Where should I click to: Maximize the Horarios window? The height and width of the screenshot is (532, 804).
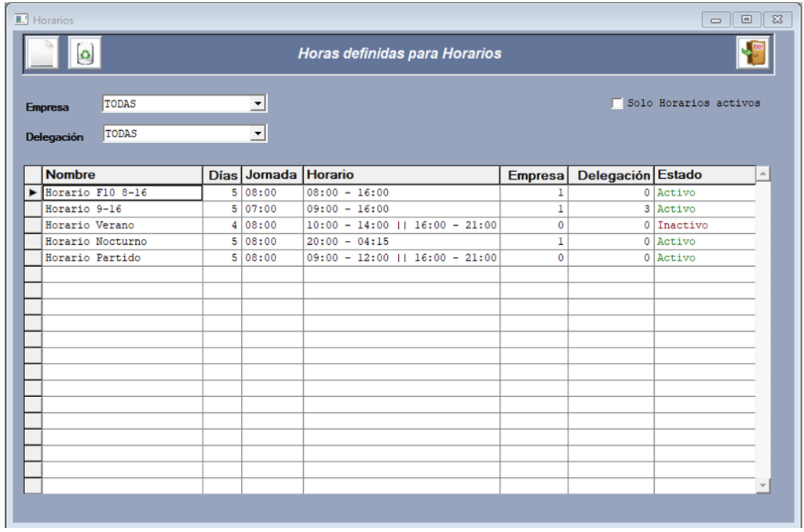click(x=747, y=19)
